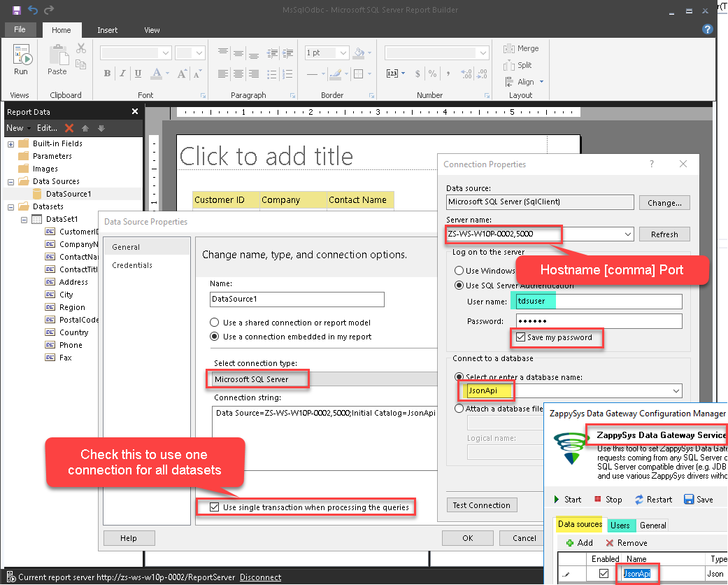Click the Refresh button next to server name
The width and height of the screenshot is (728, 585).
click(664, 234)
